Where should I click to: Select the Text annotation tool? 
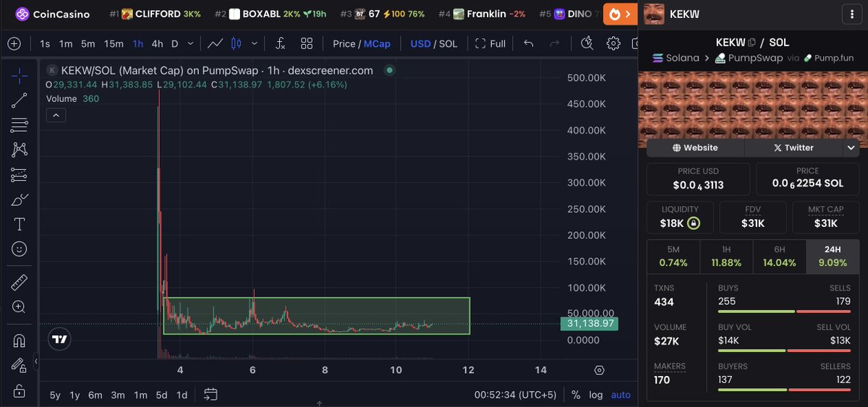20,224
